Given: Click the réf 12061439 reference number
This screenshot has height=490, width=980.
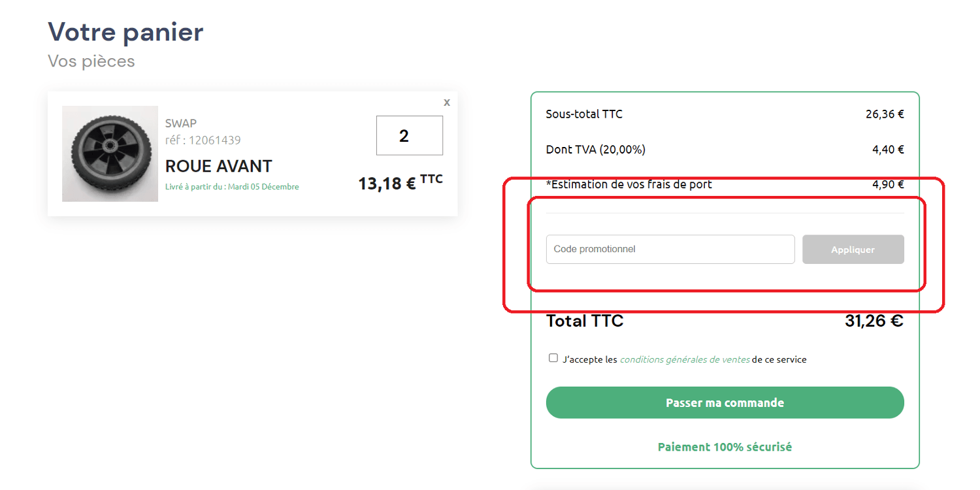Looking at the screenshot, I should (203, 140).
